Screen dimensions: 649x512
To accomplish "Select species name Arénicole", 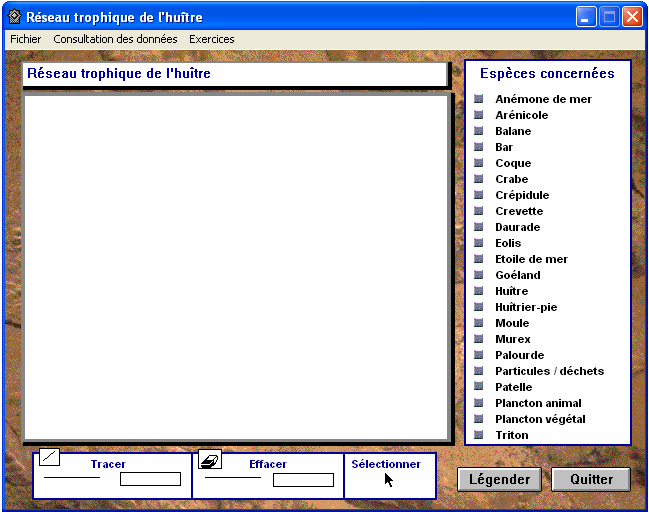I will pyautogui.click(x=522, y=115).
